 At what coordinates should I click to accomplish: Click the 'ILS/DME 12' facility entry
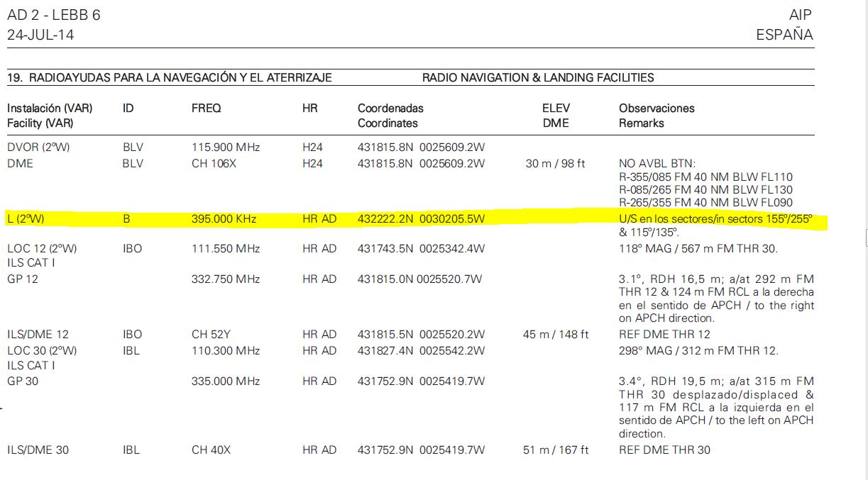(x=38, y=334)
